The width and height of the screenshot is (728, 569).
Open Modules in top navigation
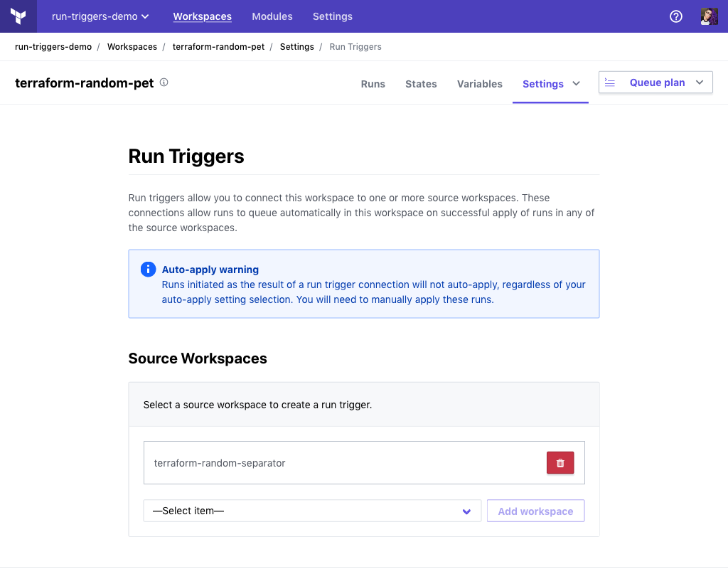(272, 16)
